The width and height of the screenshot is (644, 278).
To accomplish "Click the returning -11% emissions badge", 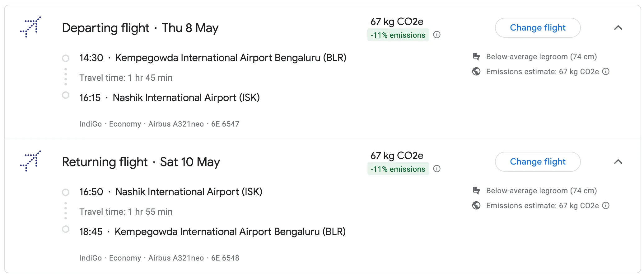I will point(398,169).
